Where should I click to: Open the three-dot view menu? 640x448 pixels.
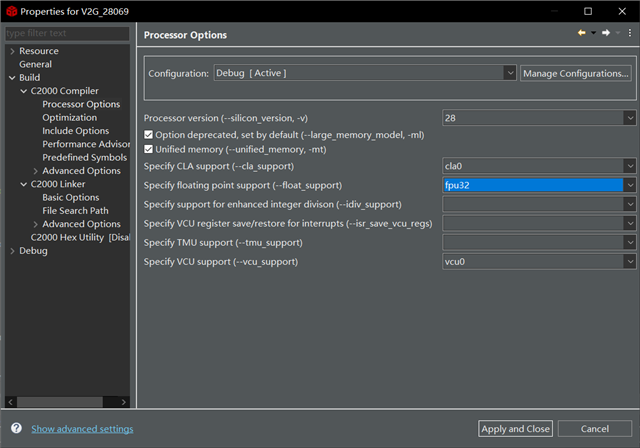coord(630,33)
